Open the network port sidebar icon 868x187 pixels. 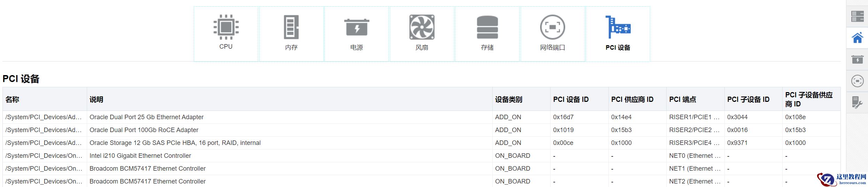click(857, 81)
